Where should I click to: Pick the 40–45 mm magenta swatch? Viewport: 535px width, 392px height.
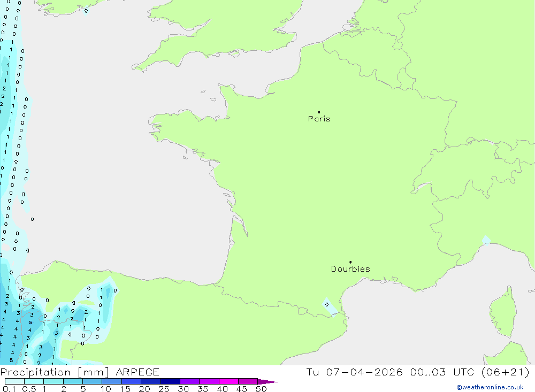228,381
